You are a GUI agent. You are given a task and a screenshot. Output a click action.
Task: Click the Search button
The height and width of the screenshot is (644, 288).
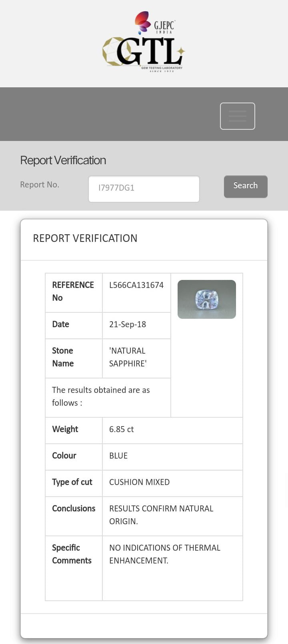[246, 186]
